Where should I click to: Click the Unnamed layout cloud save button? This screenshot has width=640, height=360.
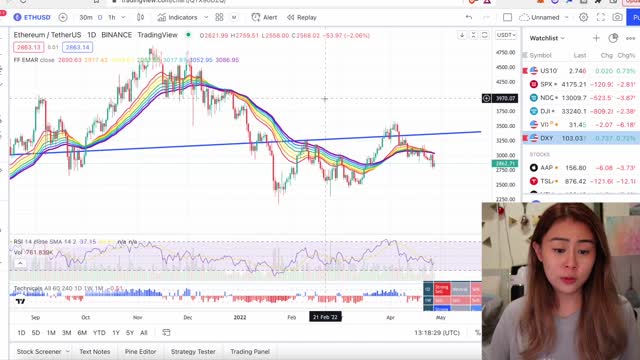tap(539, 17)
